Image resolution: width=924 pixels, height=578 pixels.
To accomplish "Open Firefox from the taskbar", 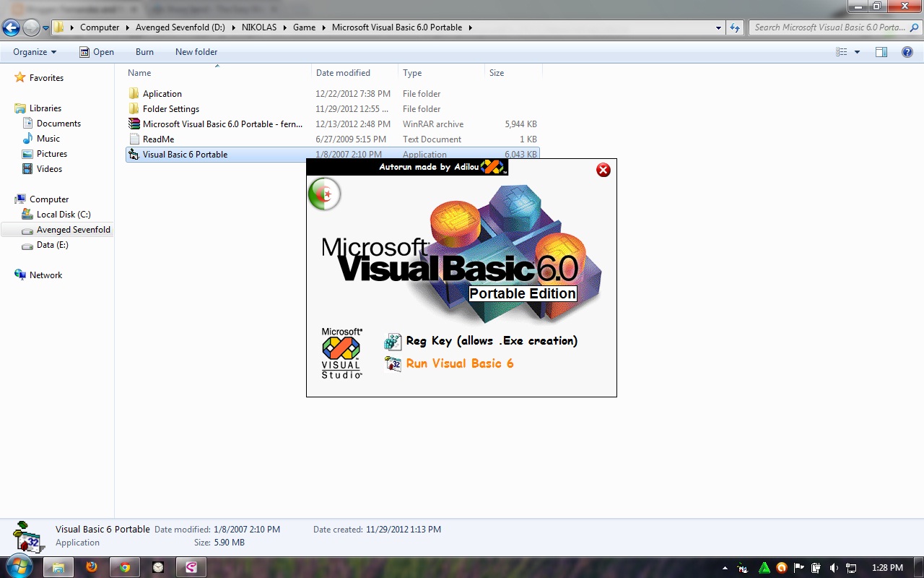I will click(92, 568).
